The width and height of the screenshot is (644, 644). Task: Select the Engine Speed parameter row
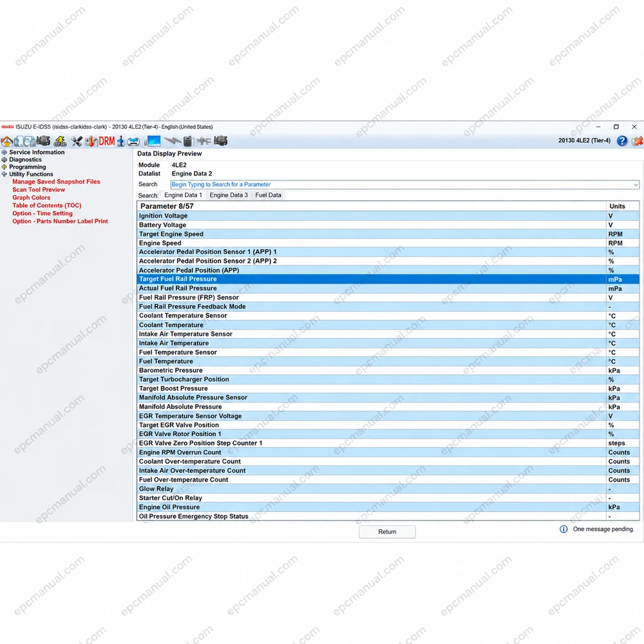[388, 243]
